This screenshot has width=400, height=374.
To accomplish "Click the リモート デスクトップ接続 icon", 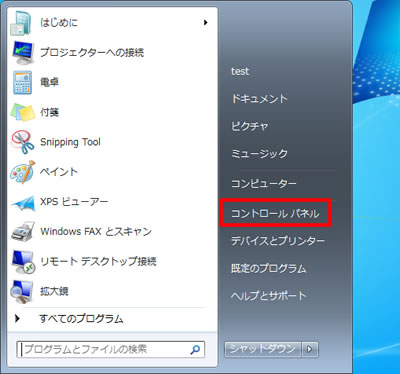I will [23, 261].
